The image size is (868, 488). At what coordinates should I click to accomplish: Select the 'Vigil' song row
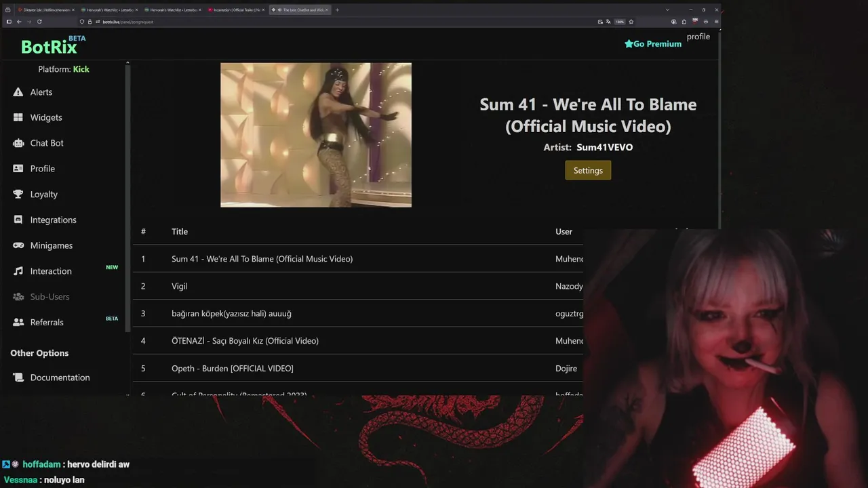[358, 286]
